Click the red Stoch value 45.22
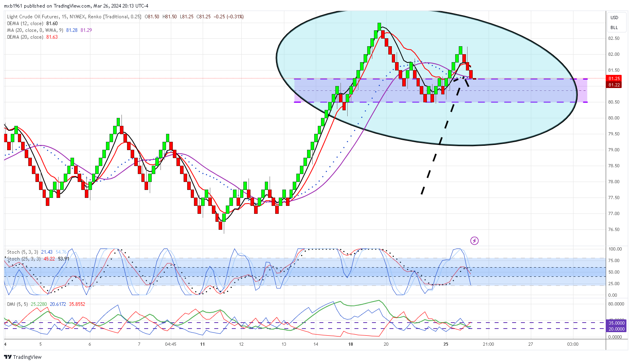This screenshot has height=364, width=632. tap(49, 259)
